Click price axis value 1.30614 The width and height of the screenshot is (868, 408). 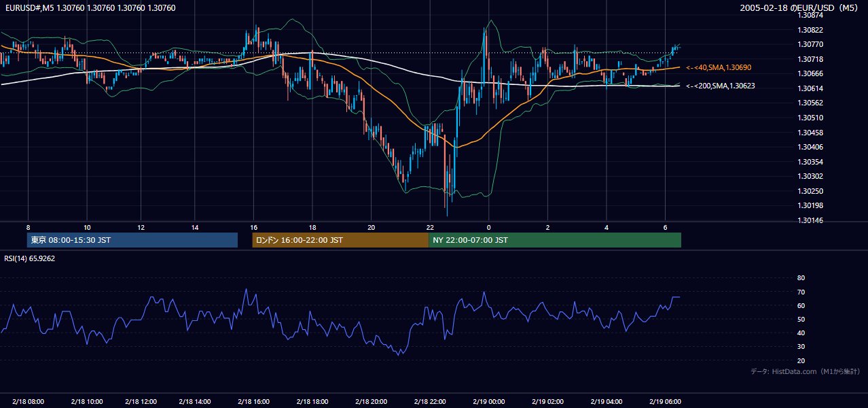tap(810, 88)
